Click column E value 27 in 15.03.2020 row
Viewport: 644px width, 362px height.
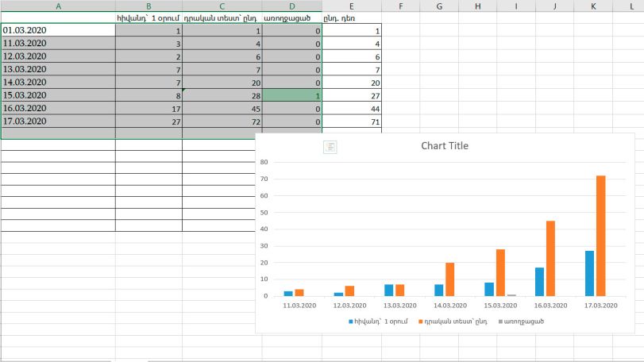pos(352,95)
